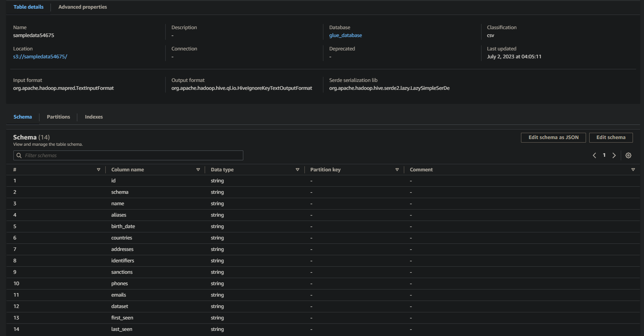This screenshot has width=644, height=336.
Task: Click the classification value csv
Action: pyautogui.click(x=491, y=35)
